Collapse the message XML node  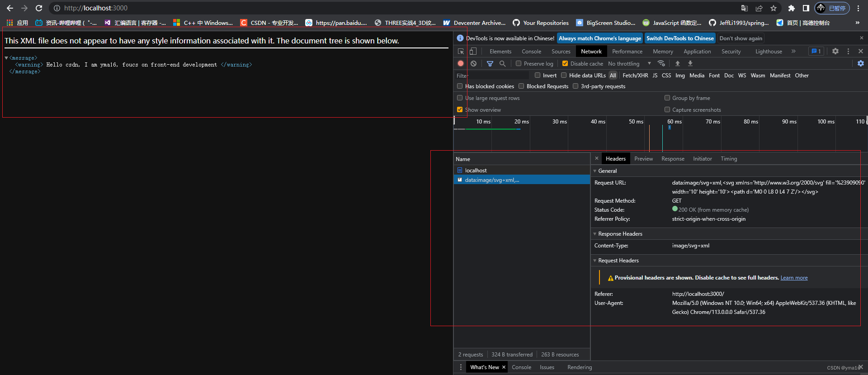point(6,58)
